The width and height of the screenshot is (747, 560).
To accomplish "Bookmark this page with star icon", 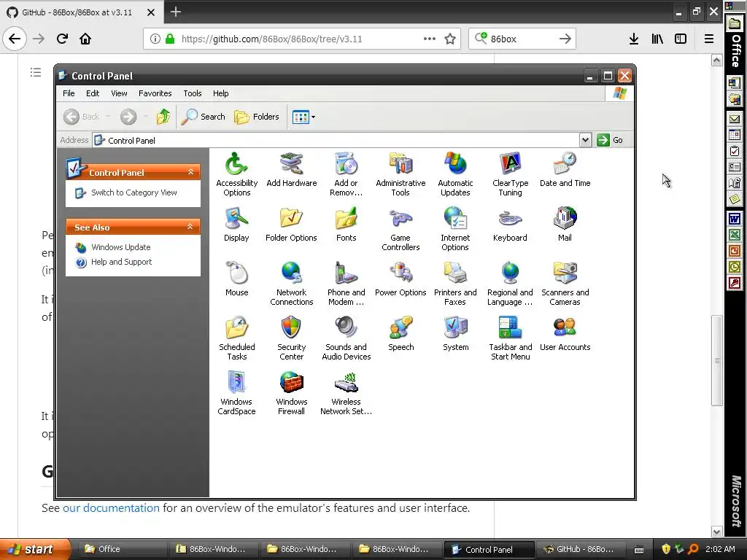I will (449, 39).
